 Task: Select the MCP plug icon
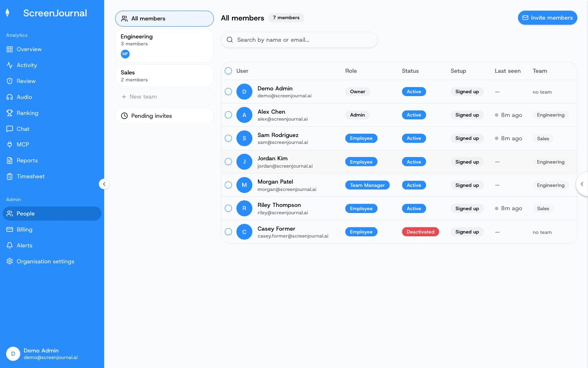pos(10,144)
